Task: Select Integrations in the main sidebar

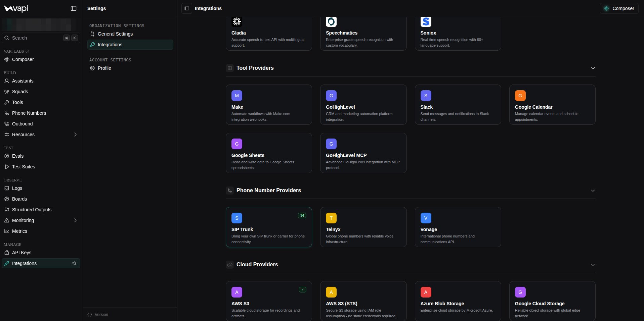Action: (x=41, y=263)
